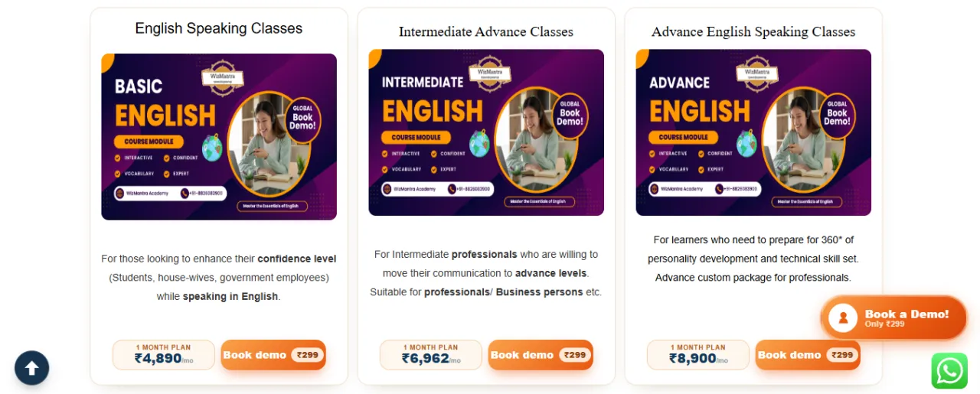
Task: Click the Intermediate Advance Classes heading
Action: click(x=486, y=31)
